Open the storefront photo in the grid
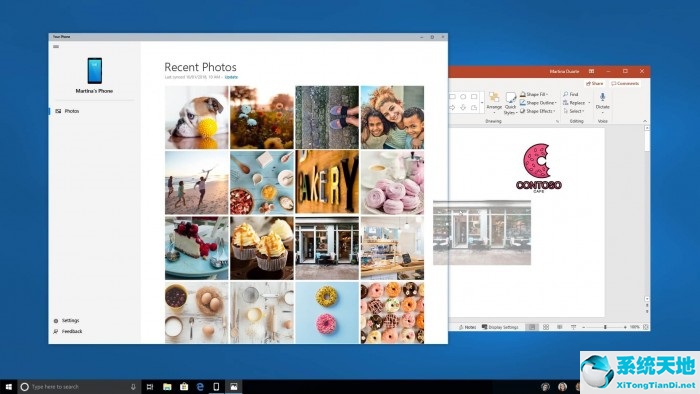 (327, 248)
